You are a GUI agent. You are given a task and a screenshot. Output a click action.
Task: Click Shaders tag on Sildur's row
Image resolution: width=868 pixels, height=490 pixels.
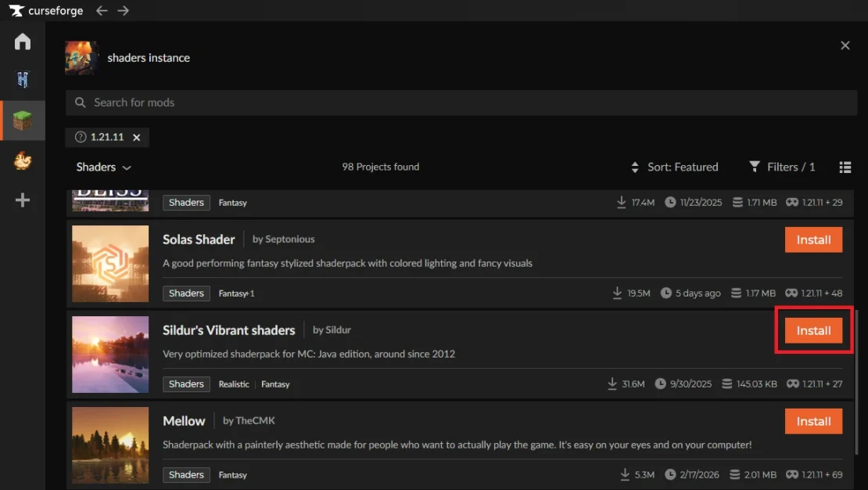coord(186,384)
